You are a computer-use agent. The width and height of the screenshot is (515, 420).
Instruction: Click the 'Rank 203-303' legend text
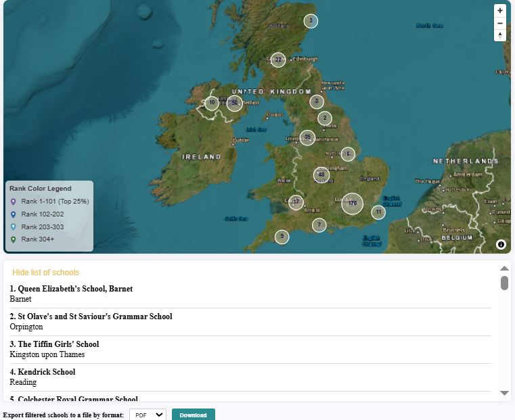[x=43, y=227]
